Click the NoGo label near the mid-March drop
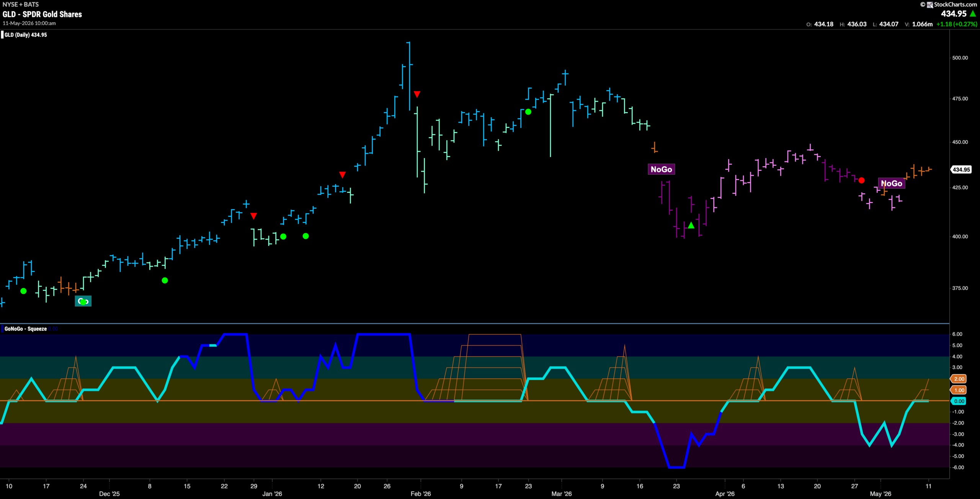 661,169
